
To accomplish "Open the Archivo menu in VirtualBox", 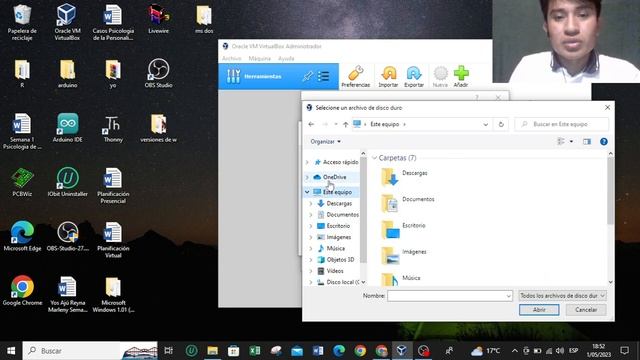I will (231, 58).
